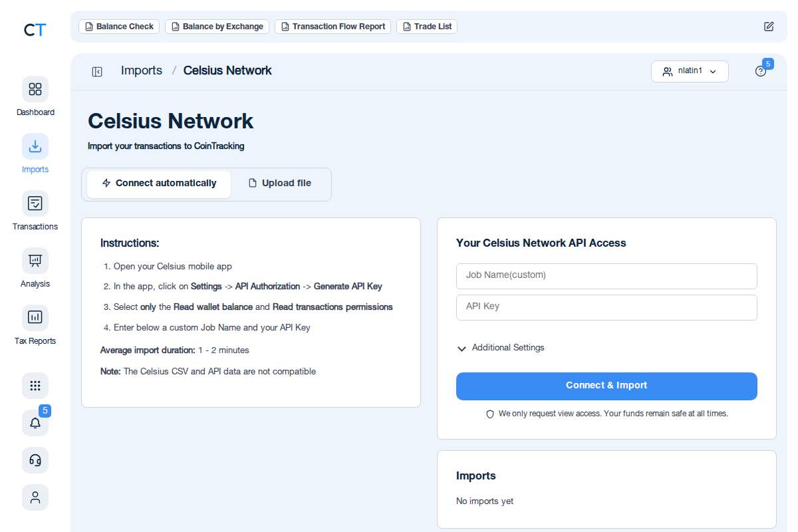Click the shield icon beside view access note

tap(490, 414)
